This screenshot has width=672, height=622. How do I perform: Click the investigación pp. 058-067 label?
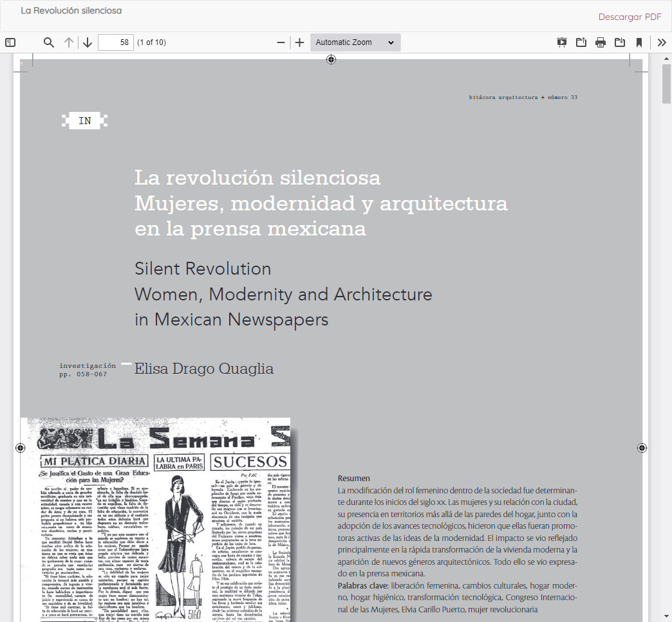(x=88, y=370)
